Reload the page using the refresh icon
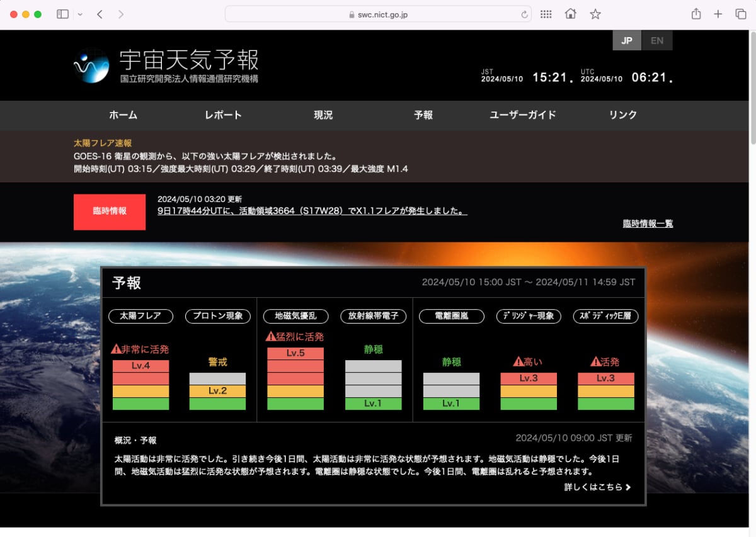This screenshot has height=537, width=756. pyautogui.click(x=524, y=13)
